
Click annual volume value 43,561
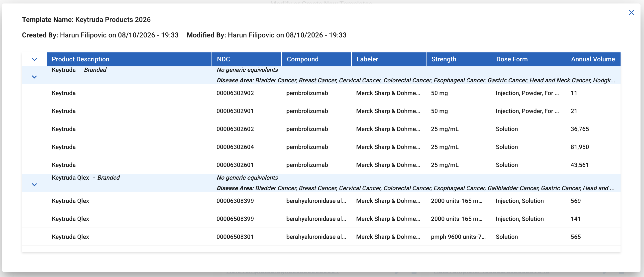coord(579,165)
